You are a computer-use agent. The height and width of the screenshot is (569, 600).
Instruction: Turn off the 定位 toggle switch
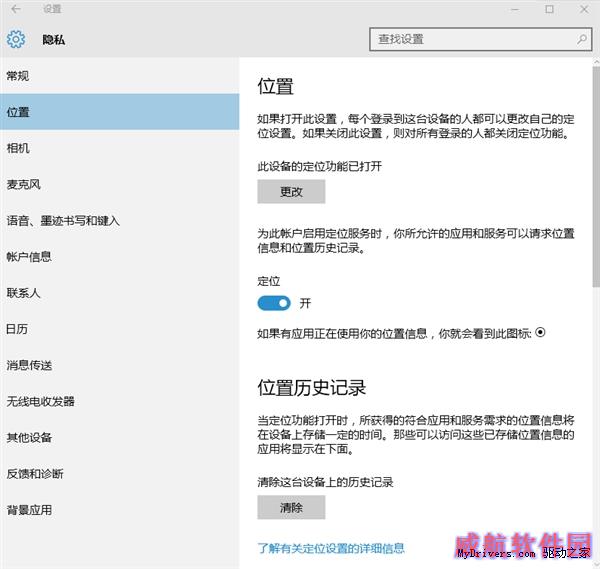click(x=274, y=303)
